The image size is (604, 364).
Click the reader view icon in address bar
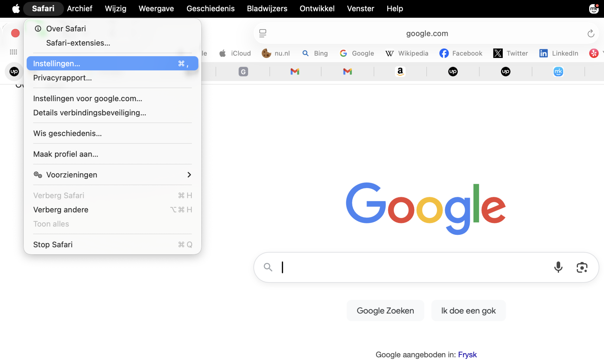coord(263,33)
